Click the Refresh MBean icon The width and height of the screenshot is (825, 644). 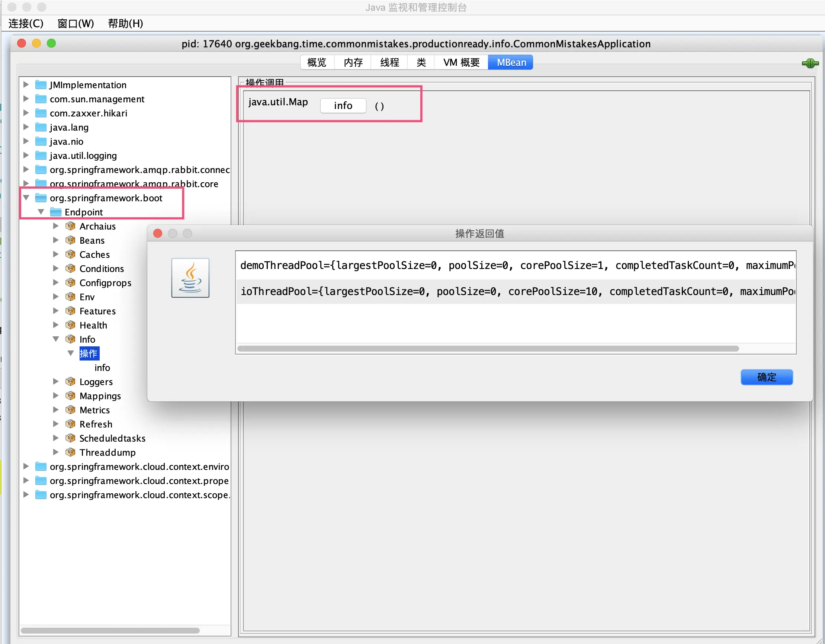[x=70, y=424]
